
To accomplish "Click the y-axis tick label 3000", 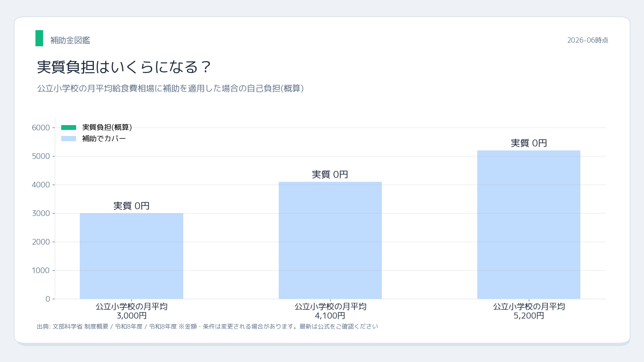I will point(41,213).
